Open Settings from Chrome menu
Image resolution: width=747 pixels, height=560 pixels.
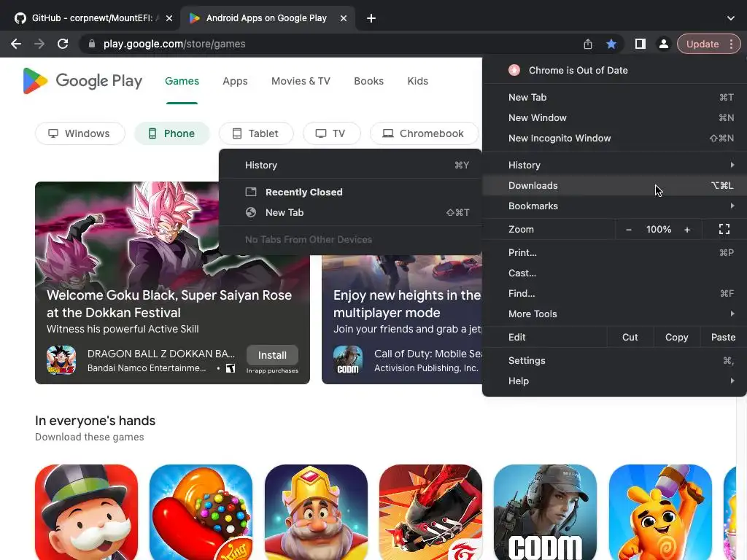[614, 360]
